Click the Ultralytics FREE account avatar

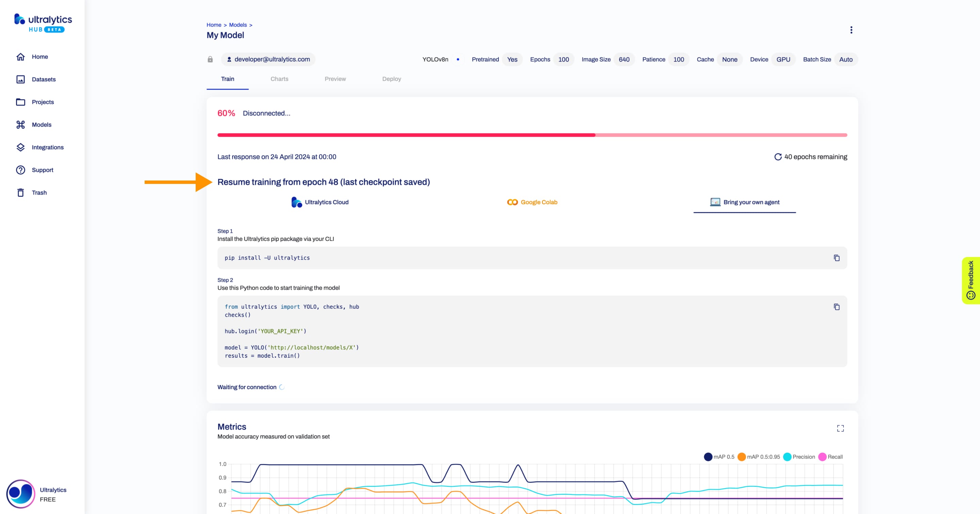19,494
